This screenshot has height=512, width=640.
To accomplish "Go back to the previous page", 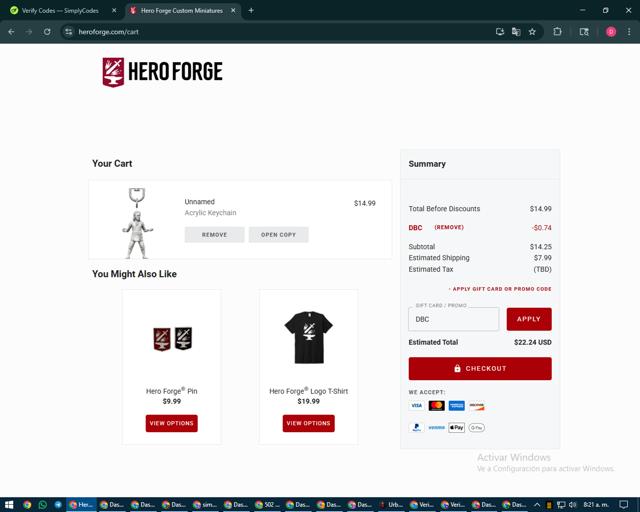I will (11, 32).
